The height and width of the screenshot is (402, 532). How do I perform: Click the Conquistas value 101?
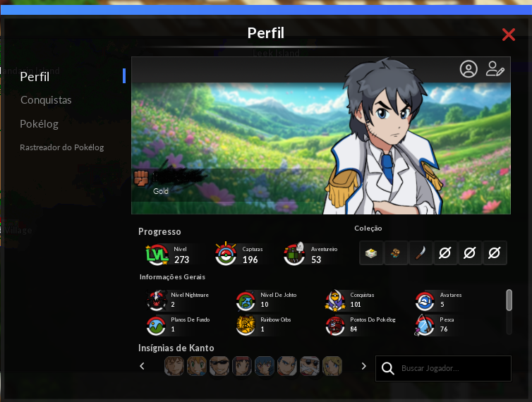(x=356, y=304)
